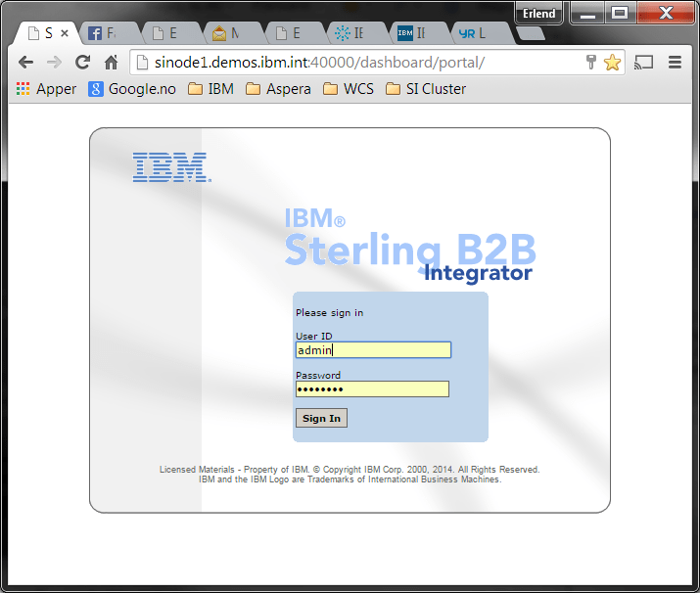This screenshot has height=593, width=700.
Task: Open the Aspera bookmarks folder
Action: point(278,89)
